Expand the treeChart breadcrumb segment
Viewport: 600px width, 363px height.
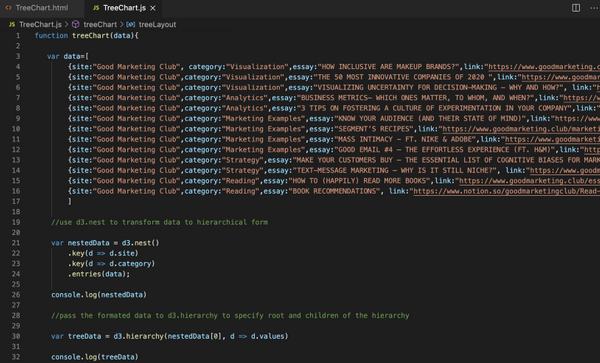(100, 24)
